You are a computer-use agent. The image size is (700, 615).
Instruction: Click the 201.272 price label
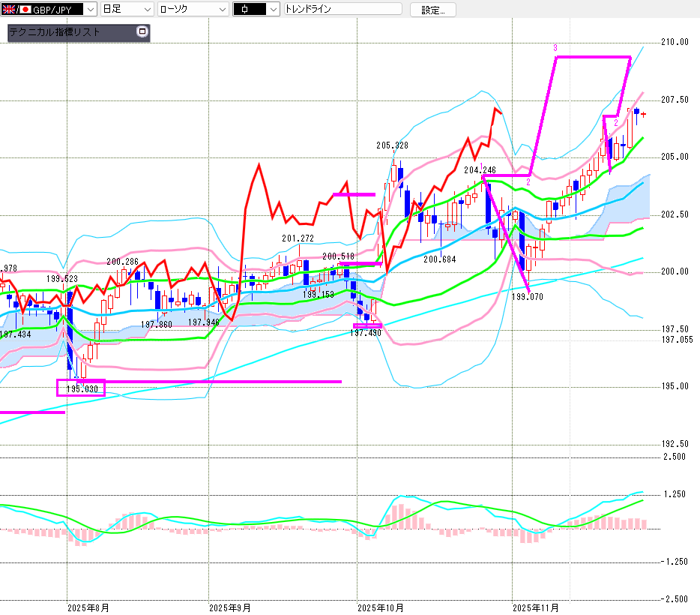[x=298, y=238]
